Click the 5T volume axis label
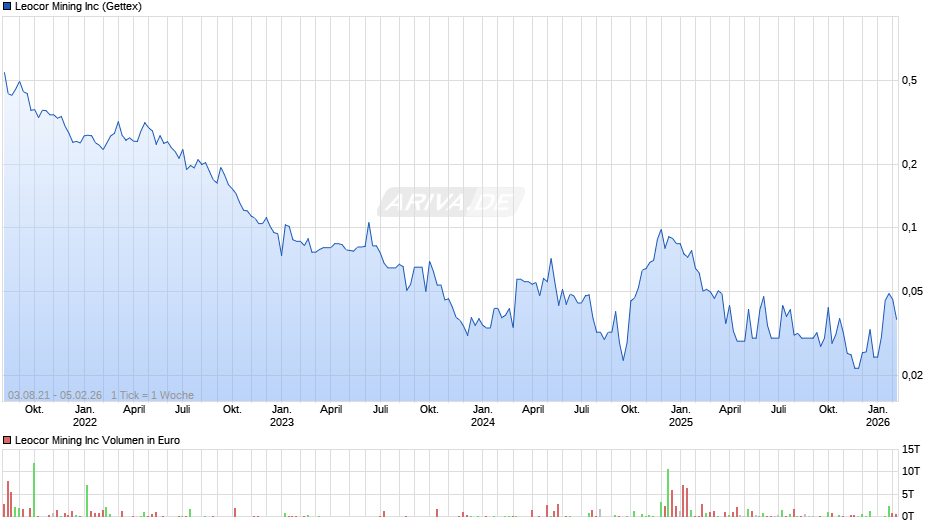The image size is (940, 526). click(908, 494)
